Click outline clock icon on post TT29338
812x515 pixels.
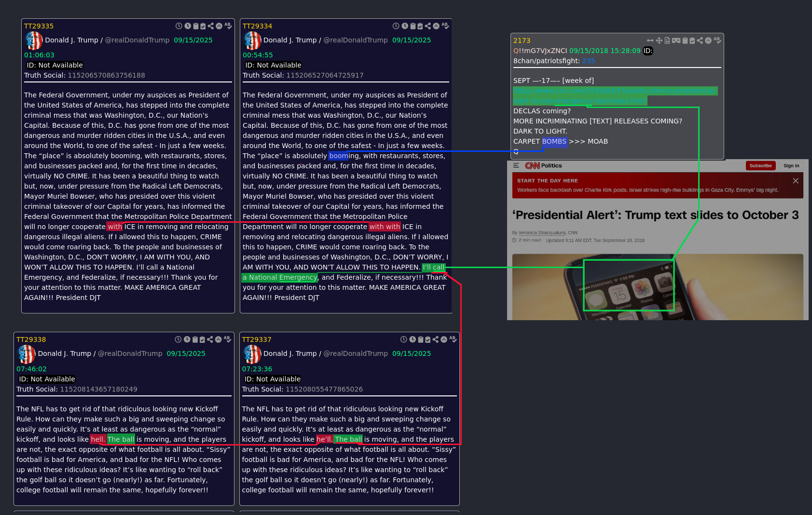tap(178, 339)
